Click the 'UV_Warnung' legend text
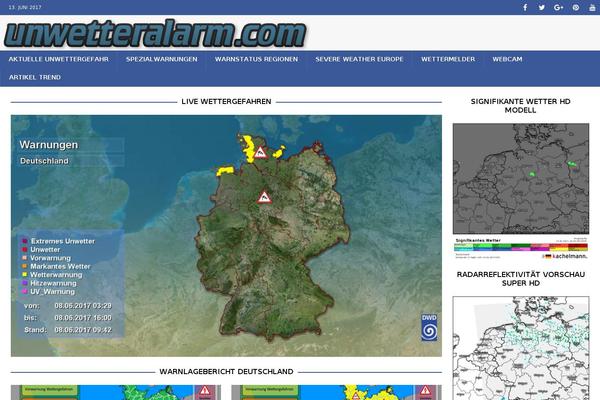The image size is (600, 400). pyautogui.click(x=52, y=292)
